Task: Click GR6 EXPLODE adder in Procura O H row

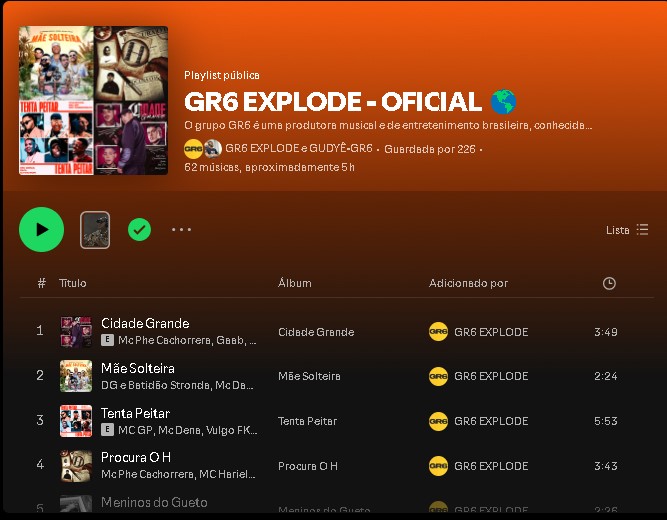Action: tap(491, 466)
